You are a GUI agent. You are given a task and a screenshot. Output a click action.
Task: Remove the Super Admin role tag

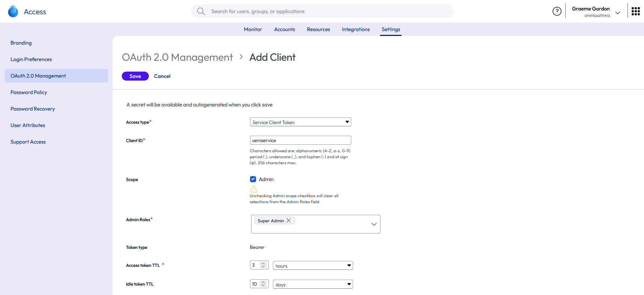(289, 221)
